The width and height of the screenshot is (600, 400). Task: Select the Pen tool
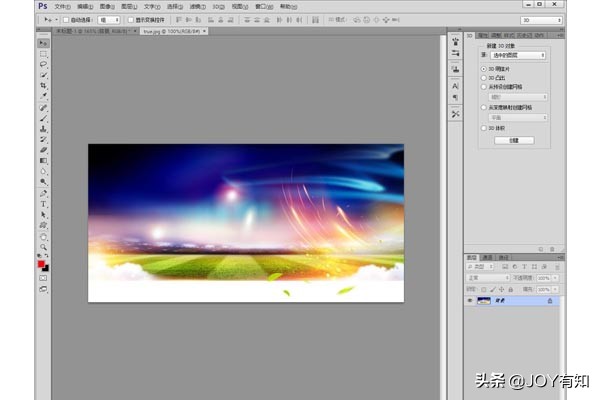coord(43,194)
